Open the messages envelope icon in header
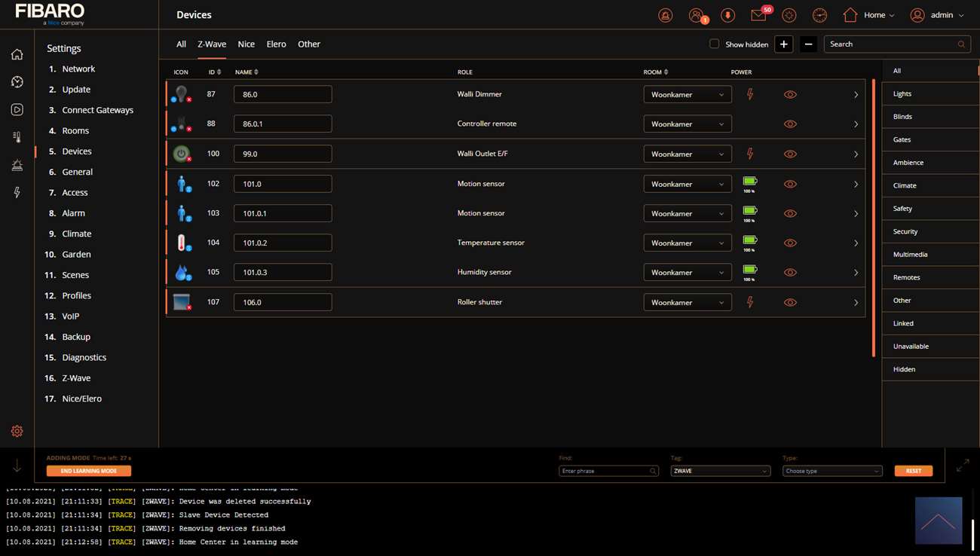Image resolution: width=980 pixels, height=556 pixels. pos(758,15)
